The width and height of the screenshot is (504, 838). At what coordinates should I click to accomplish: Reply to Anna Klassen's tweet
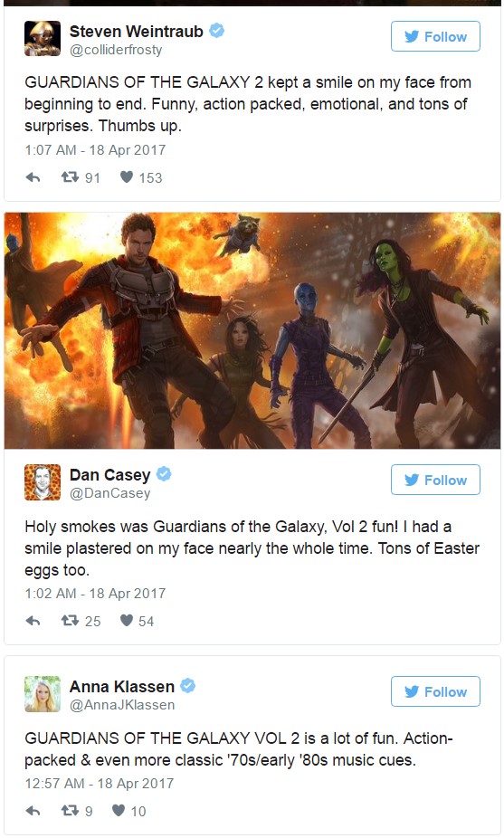[33, 811]
